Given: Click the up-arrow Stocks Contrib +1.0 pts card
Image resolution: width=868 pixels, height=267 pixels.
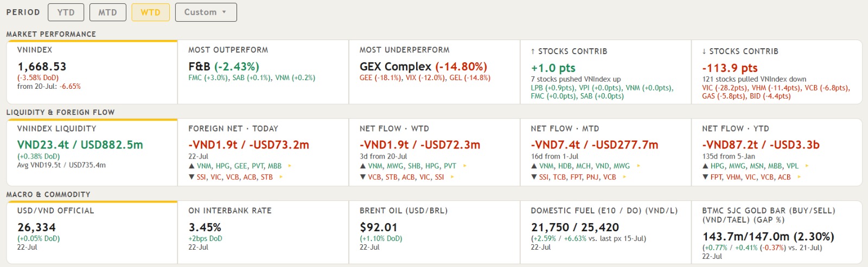Looking at the screenshot, I should [x=605, y=72].
